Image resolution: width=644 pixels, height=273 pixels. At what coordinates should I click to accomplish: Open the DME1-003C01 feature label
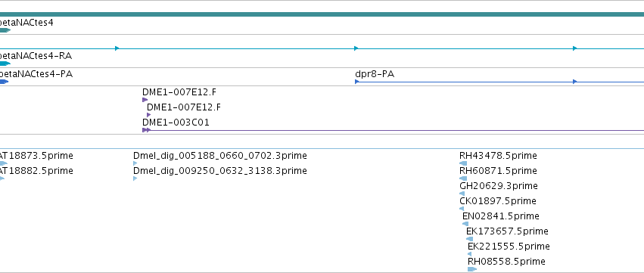(x=176, y=123)
